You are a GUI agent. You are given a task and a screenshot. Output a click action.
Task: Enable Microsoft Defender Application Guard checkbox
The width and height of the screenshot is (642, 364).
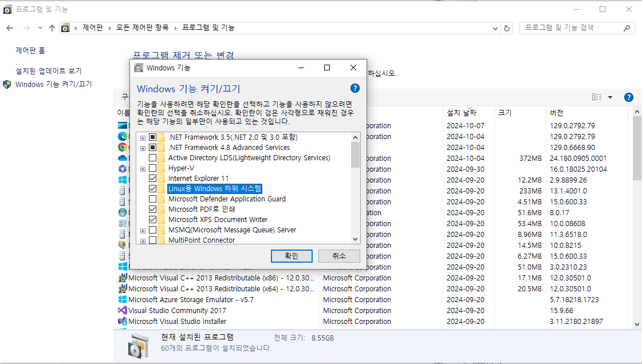pyautogui.click(x=153, y=199)
